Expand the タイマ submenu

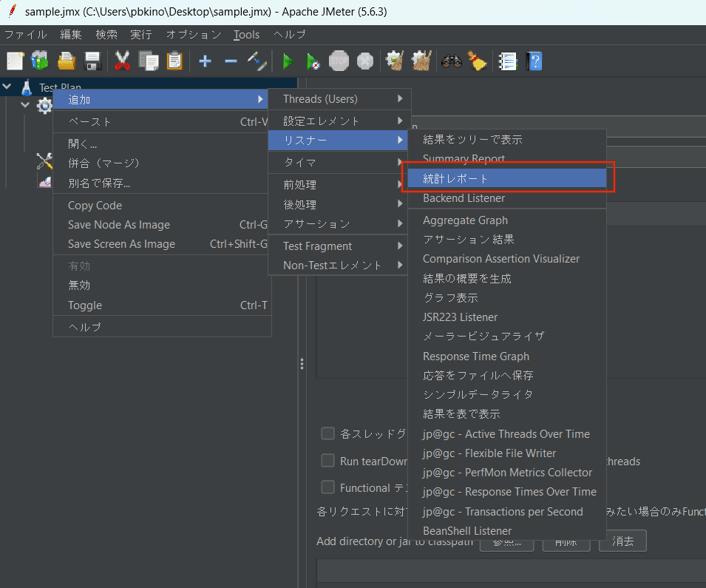pyautogui.click(x=338, y=162)
